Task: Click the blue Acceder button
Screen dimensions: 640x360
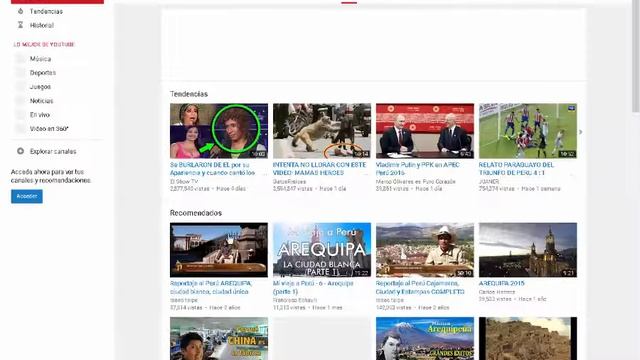Action: (x=27, y=196)
